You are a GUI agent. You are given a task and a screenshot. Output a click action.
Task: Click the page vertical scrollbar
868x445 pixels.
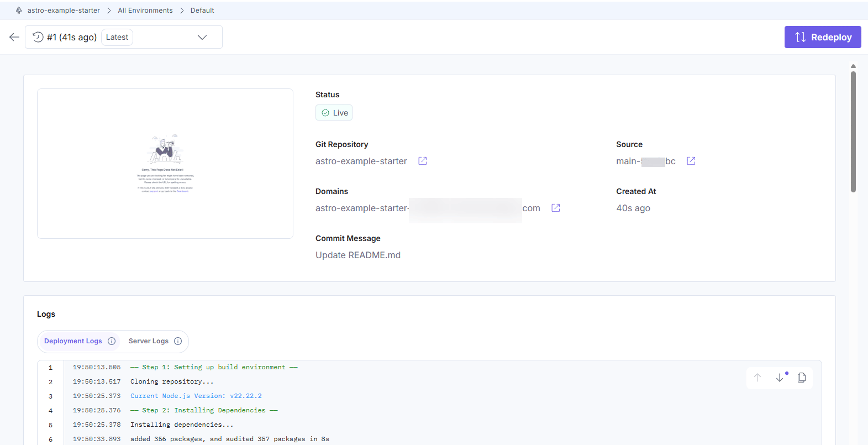[x=853, y=131]
